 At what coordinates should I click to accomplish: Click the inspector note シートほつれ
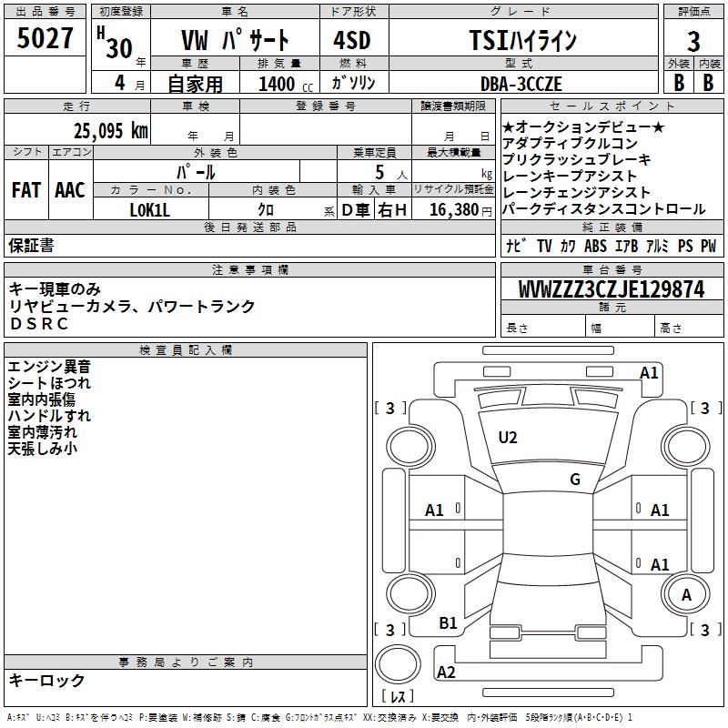pos(49,382)
